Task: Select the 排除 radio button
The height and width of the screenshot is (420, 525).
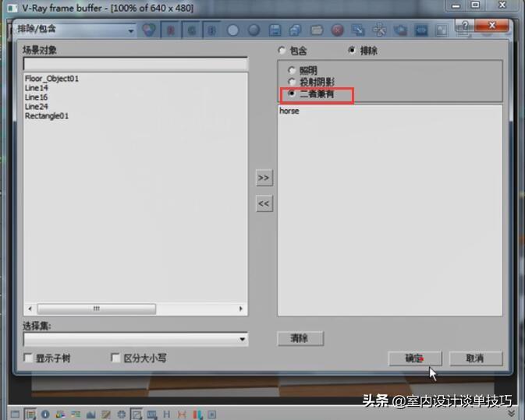Action: pyautogui.click(x=352, y=50)
